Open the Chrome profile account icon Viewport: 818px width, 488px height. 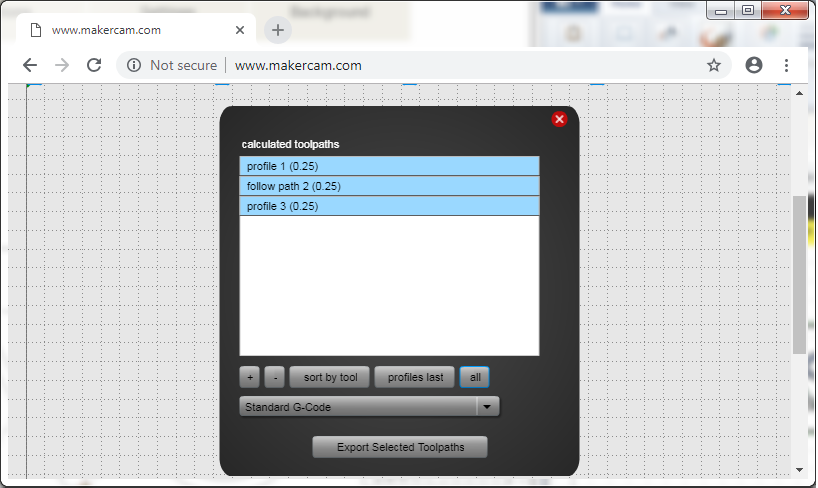coord(754,65)
